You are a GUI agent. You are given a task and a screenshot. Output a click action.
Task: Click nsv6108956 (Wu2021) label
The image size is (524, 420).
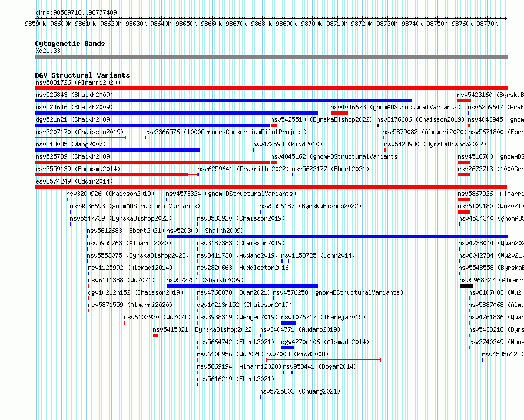point(230,354)
